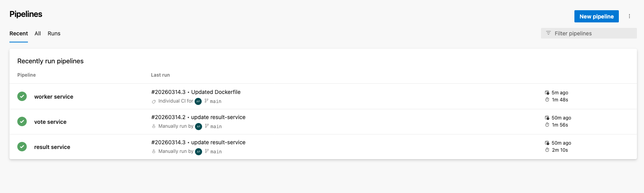Click the user avatar in worker service run
This screenshot has height=193, width=644.
click(x=198, y=101)
